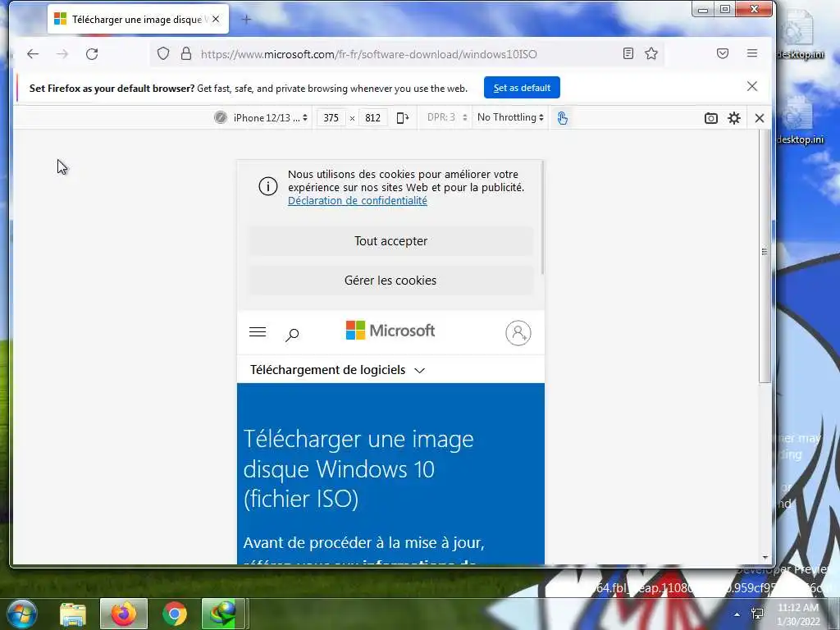Open the Windows Start button

click(22, 614)
